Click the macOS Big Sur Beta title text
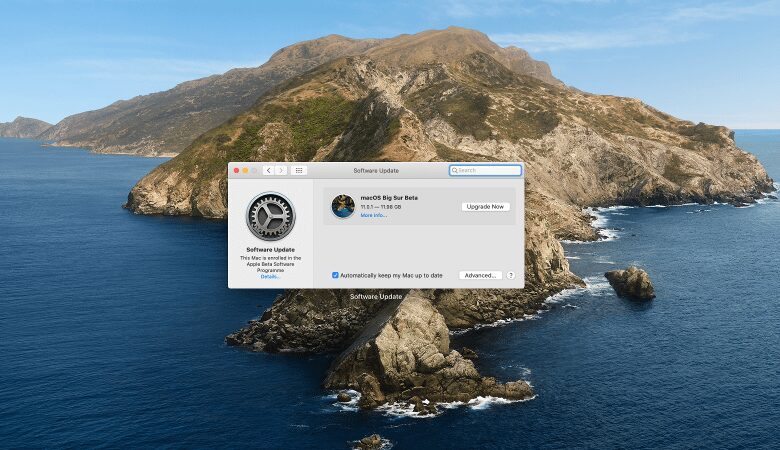The image size is (780, 450). point(389,198)
